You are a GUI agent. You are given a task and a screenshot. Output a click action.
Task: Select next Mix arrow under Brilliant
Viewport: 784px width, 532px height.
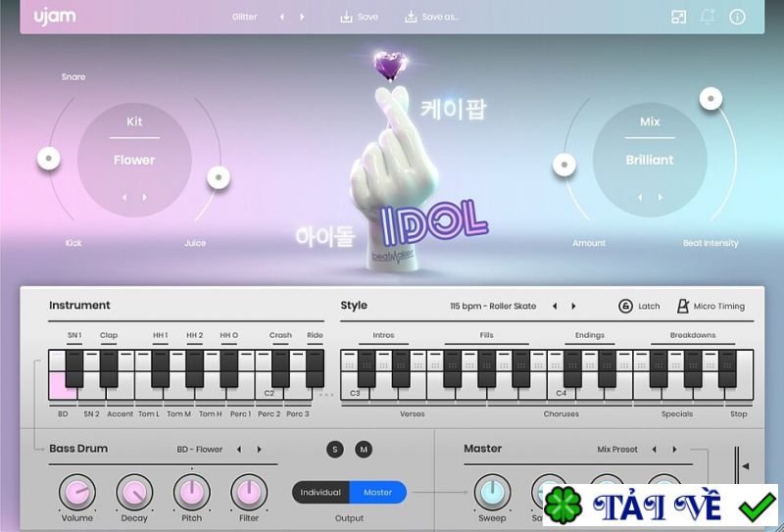pyautogui.click(x=660, y=198)
